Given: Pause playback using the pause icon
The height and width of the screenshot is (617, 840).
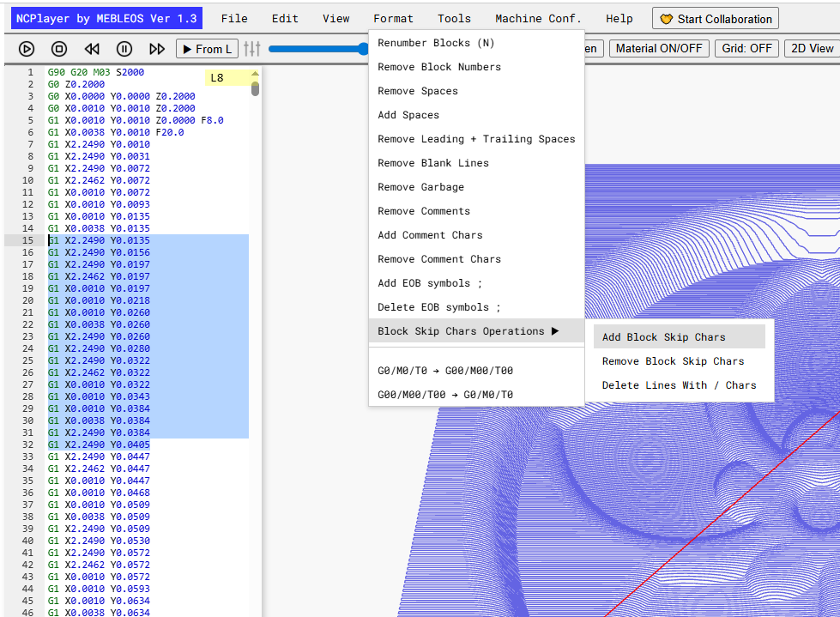Looking at the screenshot, I should coord(124,49).
